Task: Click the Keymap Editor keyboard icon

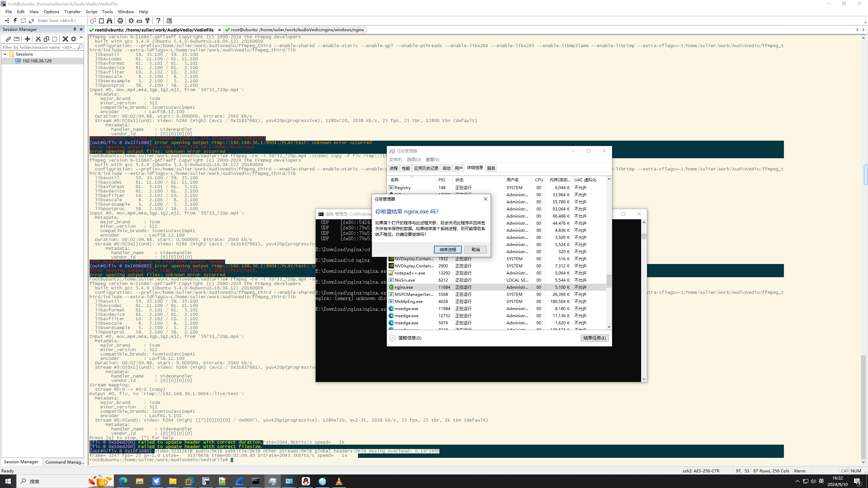Action: pyautogui.click(x=139, y=21)
